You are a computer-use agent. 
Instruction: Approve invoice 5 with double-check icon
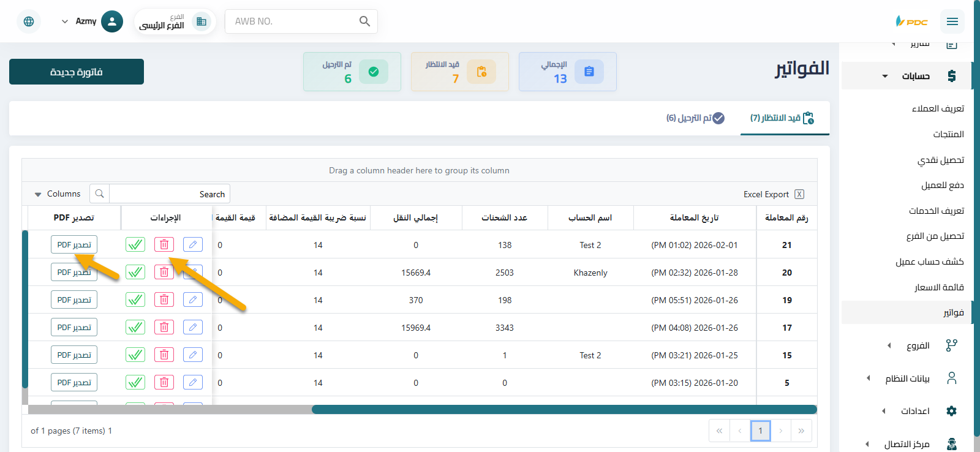point(135,382)
